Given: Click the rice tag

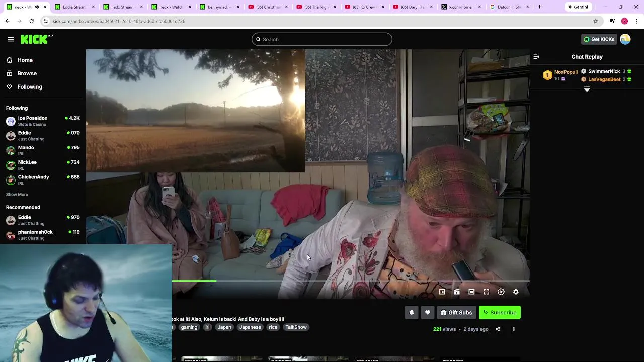Looking at the screenshot, I should [273, 327].
